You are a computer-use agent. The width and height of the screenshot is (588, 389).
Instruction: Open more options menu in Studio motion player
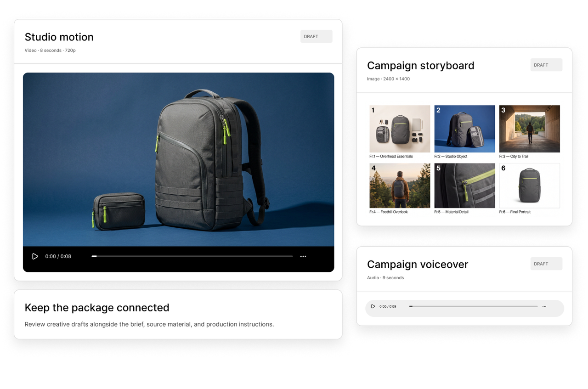point(303,256)
